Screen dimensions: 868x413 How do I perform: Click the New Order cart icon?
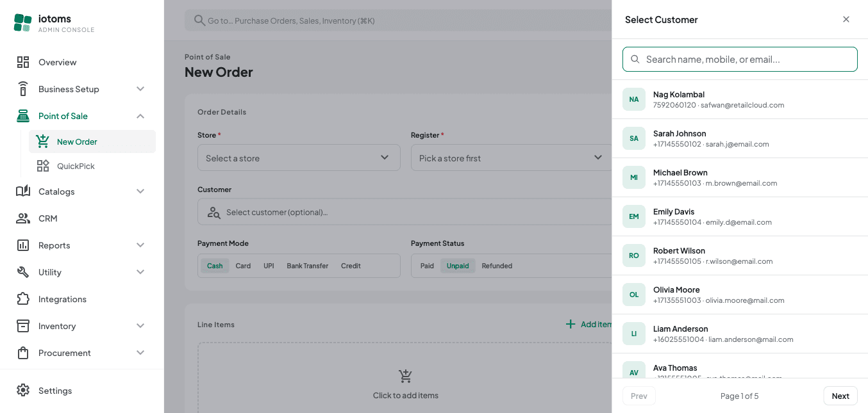[43, 142]
